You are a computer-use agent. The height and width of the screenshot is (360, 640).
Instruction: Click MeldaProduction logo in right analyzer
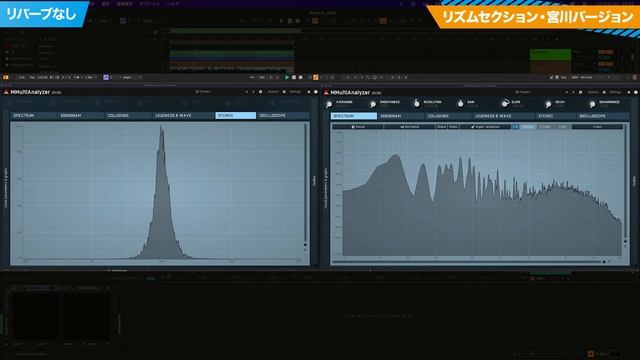(x=326, y=93)
